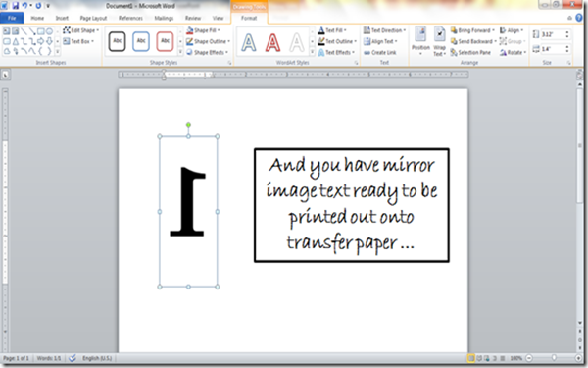Switch to the Home tab

(x=37, y=18)
